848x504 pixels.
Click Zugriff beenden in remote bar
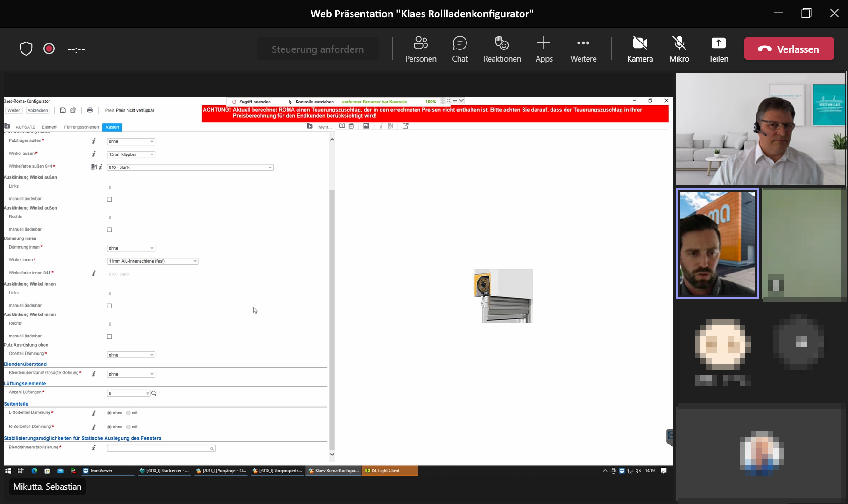[x=251, y=101]
